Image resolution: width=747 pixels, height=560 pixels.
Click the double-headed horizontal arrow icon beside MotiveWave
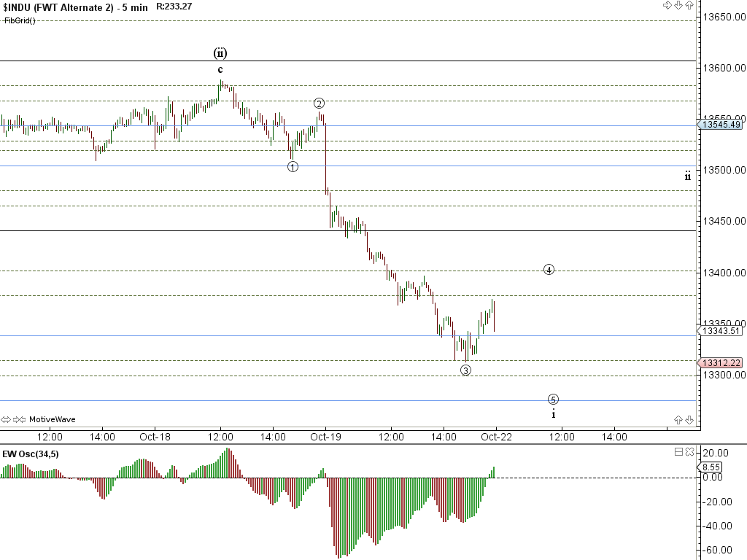7,419
